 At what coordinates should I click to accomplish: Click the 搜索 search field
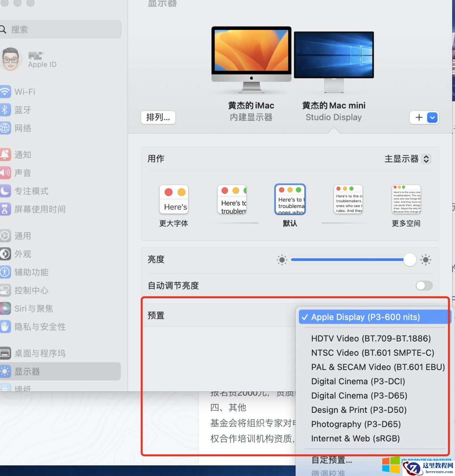(x=61, y=29)
